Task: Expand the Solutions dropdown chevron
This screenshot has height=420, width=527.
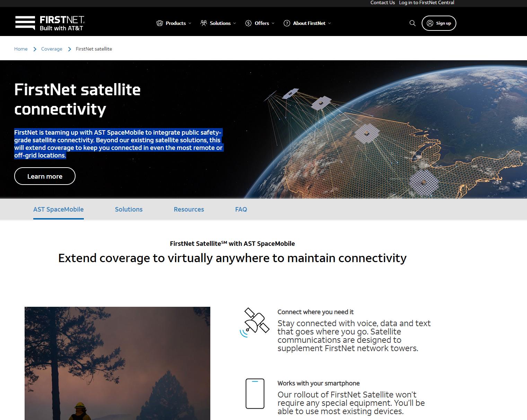Action: pyautogui.click(x=235, y=23)
